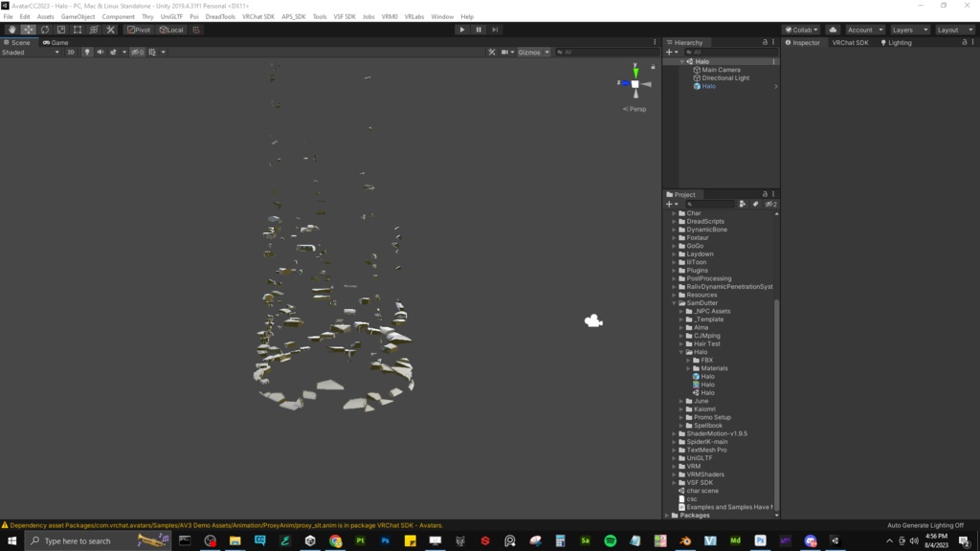The height and width of the screenshot is (551, 980).
Task: Click the Persp scene gizmo cube
Action: (635, 84)
